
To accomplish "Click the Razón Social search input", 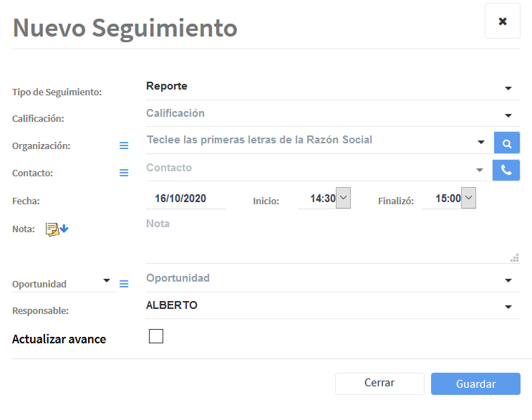I will click(308, 140).
